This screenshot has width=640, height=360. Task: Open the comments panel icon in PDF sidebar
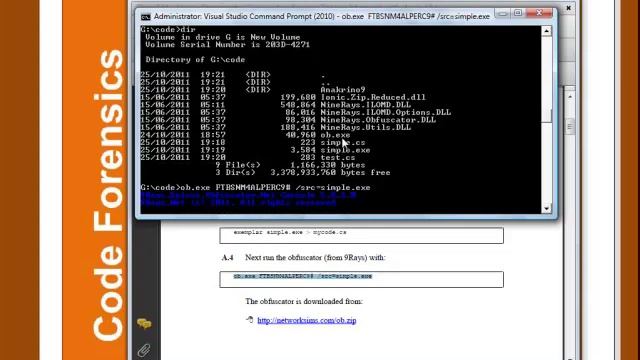click(x=144, y=324)
